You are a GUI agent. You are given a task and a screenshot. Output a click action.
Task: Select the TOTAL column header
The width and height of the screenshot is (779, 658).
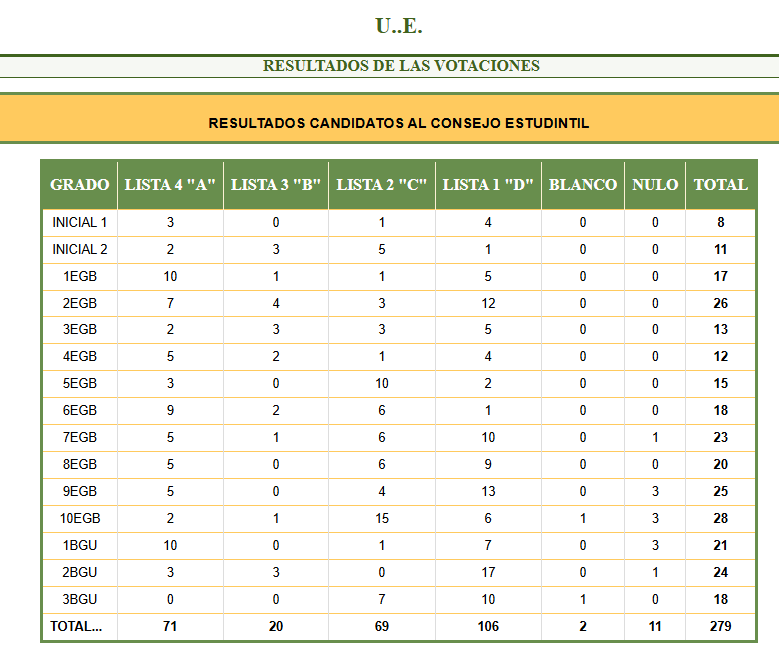720,185
